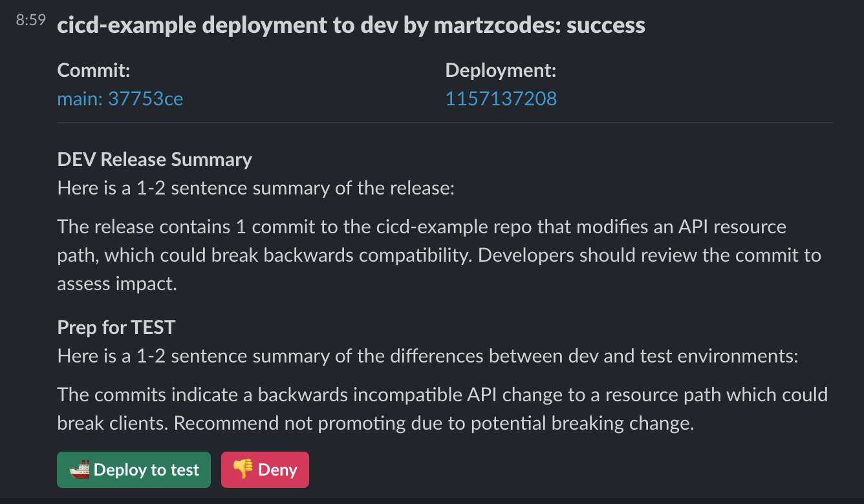Click the Deny button
Viewport: 864px width, 504px height.
pos(265,470)
